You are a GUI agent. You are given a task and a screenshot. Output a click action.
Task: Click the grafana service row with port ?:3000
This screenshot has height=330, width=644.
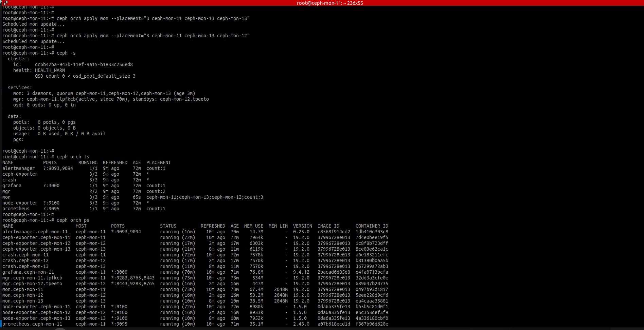84,186
